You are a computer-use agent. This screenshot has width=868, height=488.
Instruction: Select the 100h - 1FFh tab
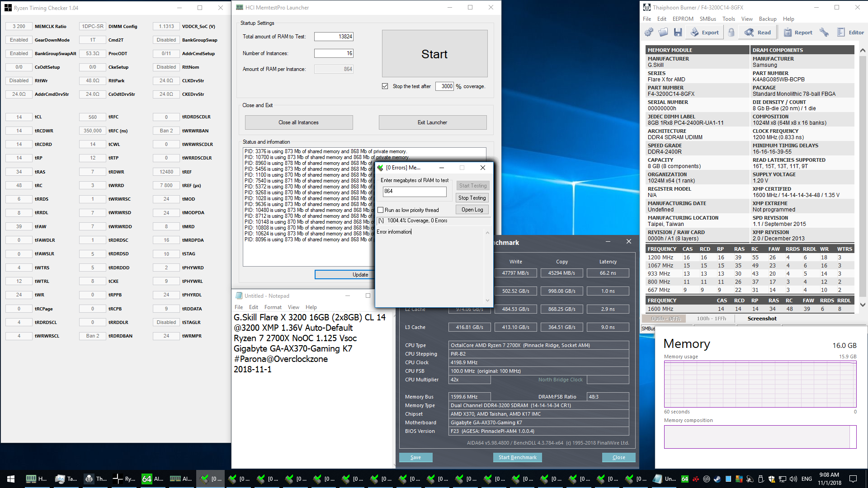click(711, 319)
